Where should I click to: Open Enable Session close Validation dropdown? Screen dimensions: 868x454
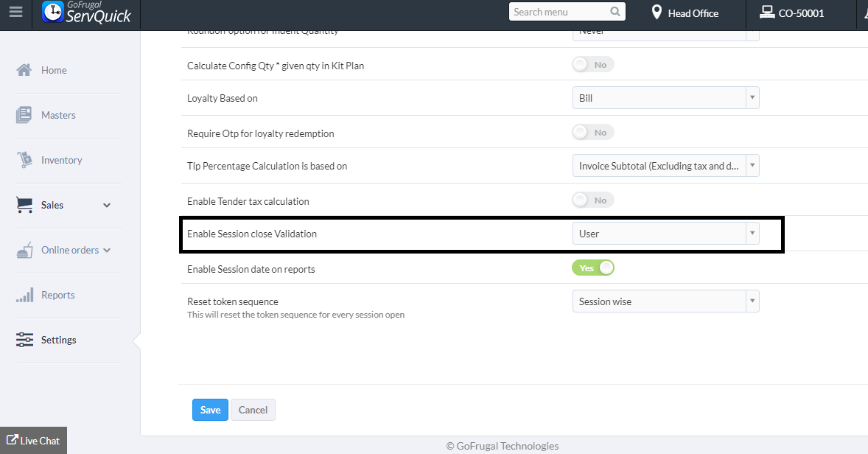(665, 234)
